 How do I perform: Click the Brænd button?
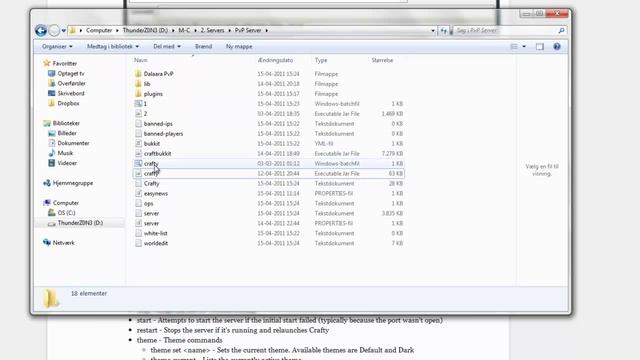[203, 47]
